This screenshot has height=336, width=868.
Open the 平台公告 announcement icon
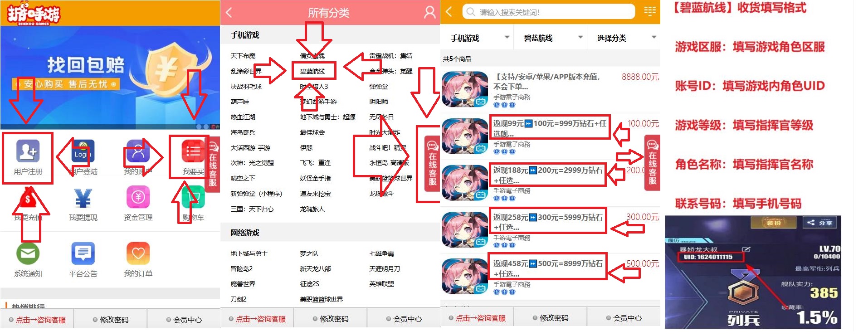83,253
